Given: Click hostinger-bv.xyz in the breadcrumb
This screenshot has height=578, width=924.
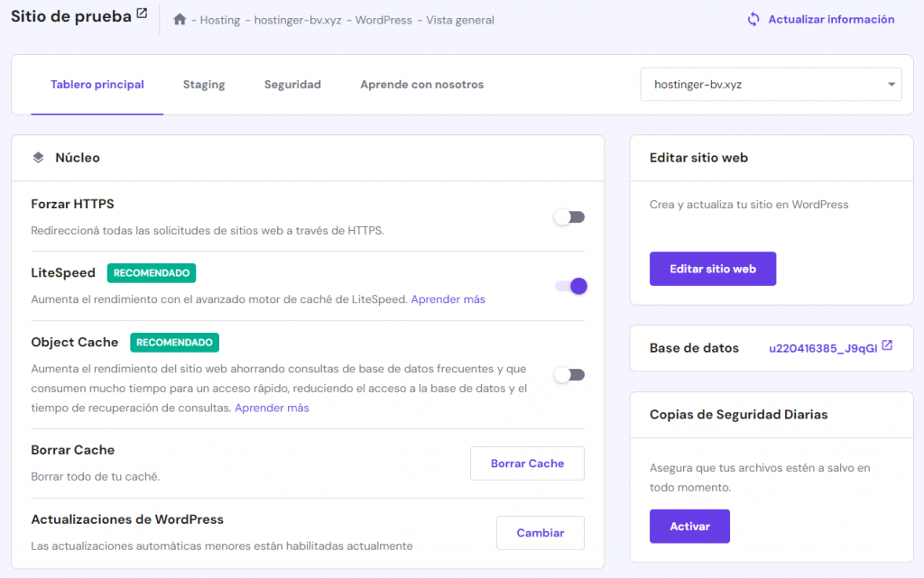Looking at the screenshot, I should point(298,20).
